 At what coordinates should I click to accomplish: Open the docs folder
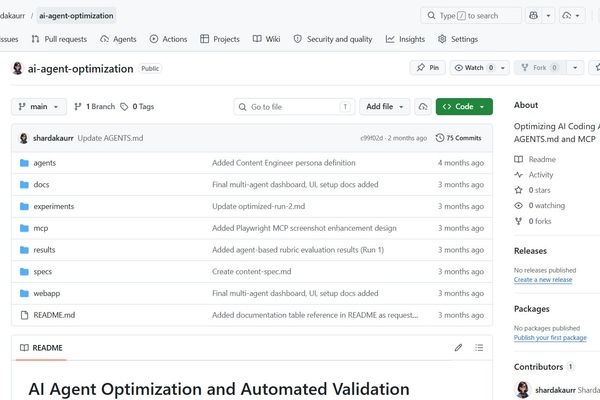click(41, 185)
